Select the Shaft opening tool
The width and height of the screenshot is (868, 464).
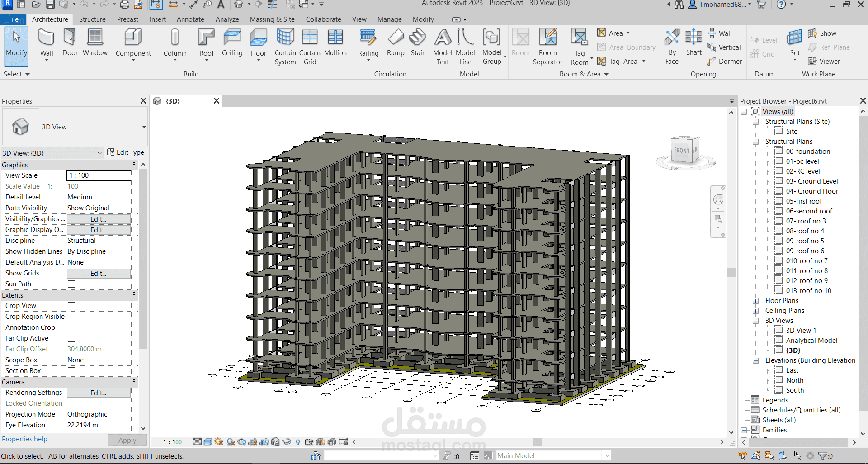pos(694,43)
